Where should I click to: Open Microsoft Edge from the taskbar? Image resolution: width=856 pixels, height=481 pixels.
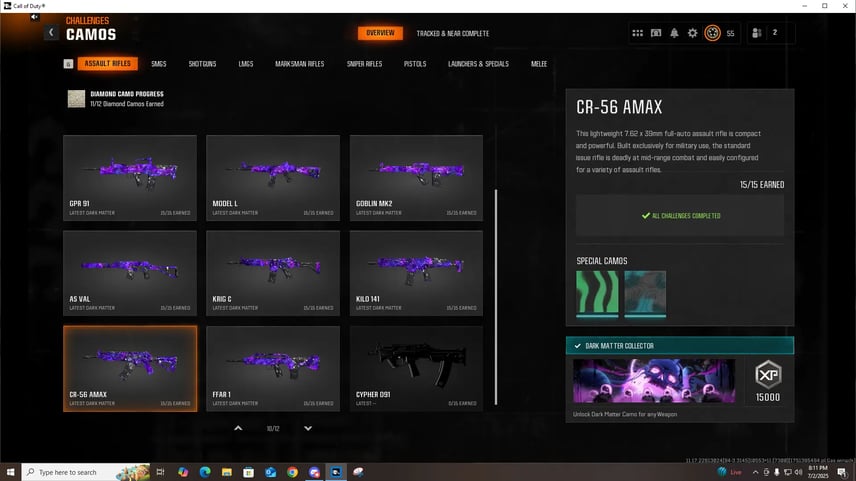coord(204,472)
